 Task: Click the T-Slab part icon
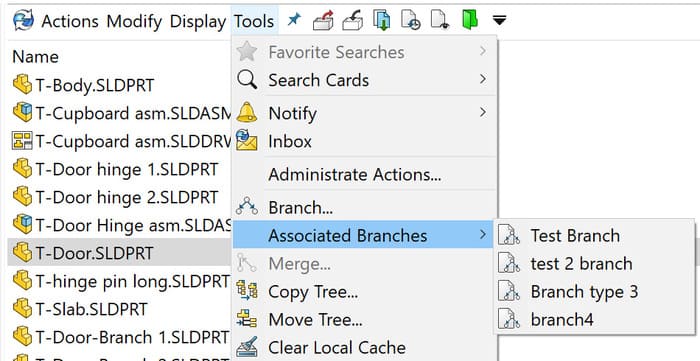click(x=22, y=309)
